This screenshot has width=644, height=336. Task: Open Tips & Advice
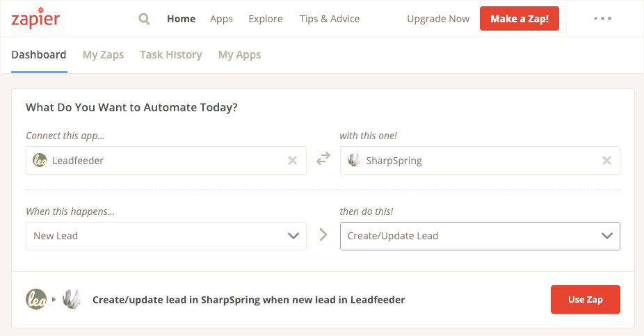tap(330, 19)
